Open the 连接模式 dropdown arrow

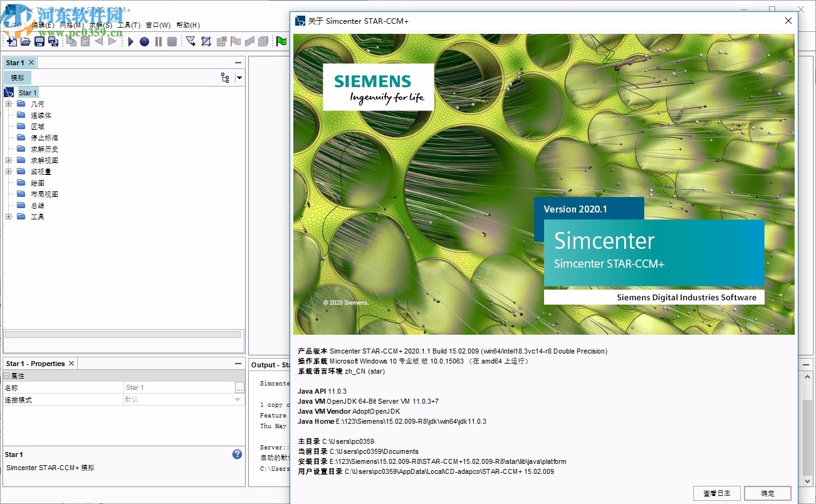238,400
